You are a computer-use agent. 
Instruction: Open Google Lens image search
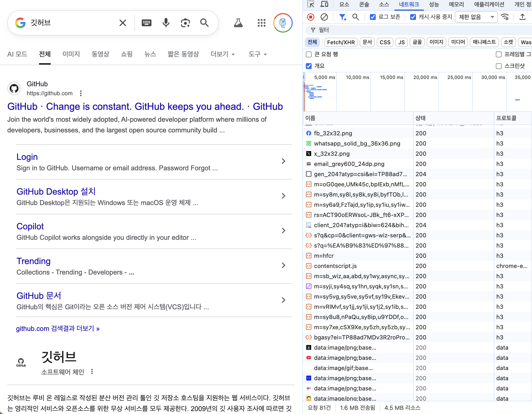pyautogui.click(x=185, y=23)
